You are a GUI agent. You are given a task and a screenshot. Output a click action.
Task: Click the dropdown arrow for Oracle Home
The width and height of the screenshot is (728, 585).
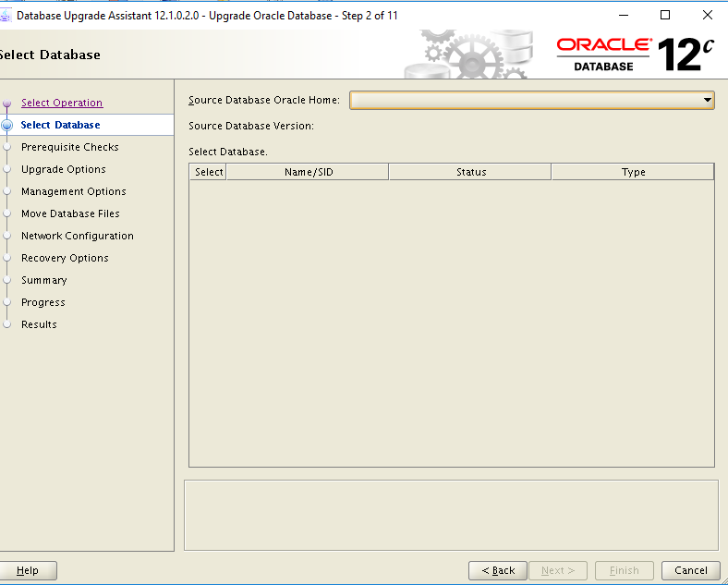(707, 100)
